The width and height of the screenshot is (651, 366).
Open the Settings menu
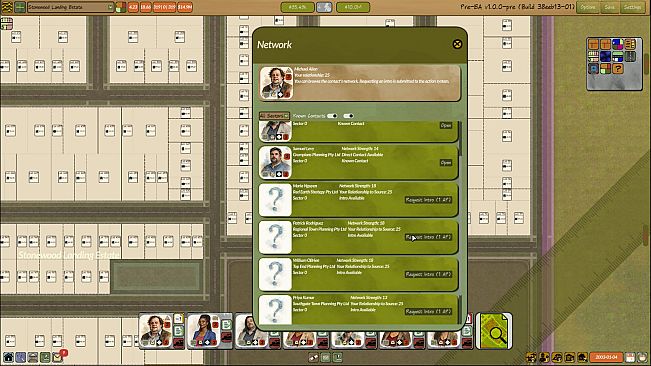point(632,7)
